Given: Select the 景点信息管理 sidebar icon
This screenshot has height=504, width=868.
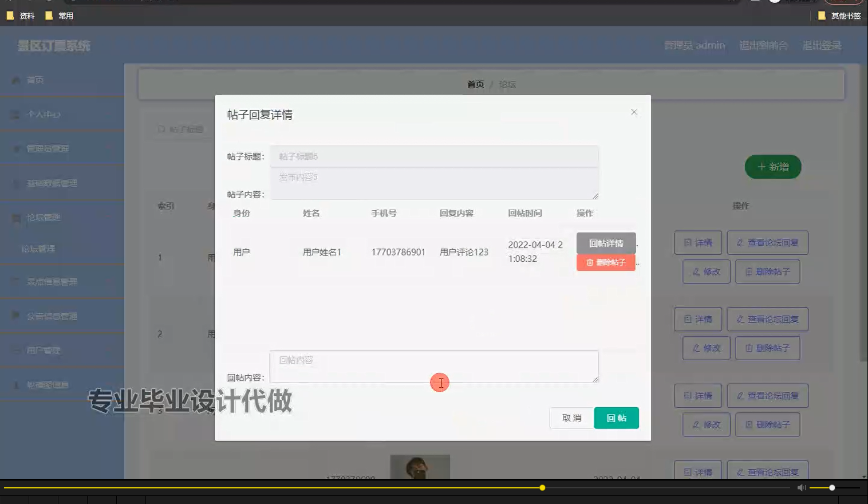Looking at the screenshot, I should click(16, 281).
